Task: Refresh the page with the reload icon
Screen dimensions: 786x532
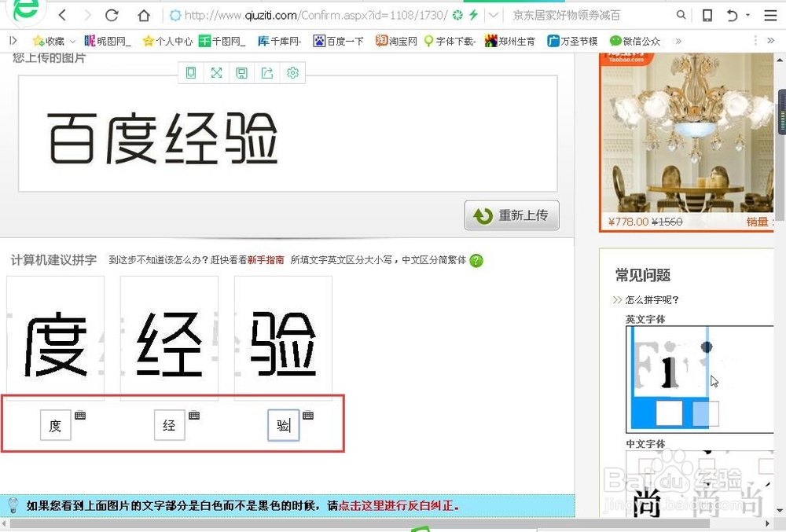Action: click(112, 14)
